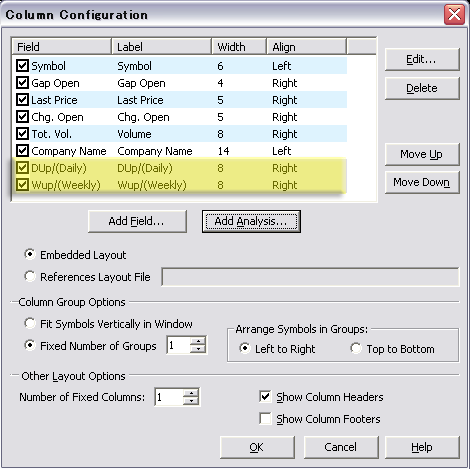Uncheck the Gap Open field checkbox
The width and height of the screenshot is (470, 469).
tap(22, 82)
